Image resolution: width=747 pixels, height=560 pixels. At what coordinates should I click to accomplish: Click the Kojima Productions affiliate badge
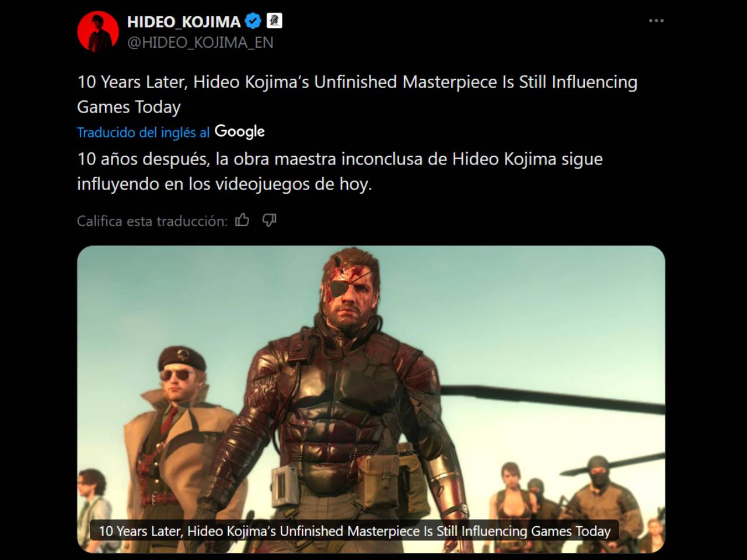click(x=274, y=22)
